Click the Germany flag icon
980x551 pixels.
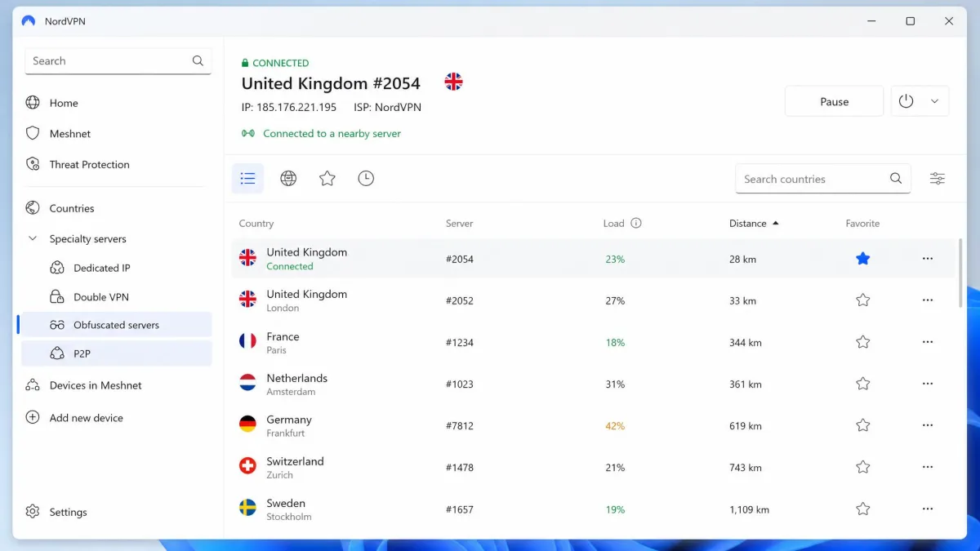(247, 424)
